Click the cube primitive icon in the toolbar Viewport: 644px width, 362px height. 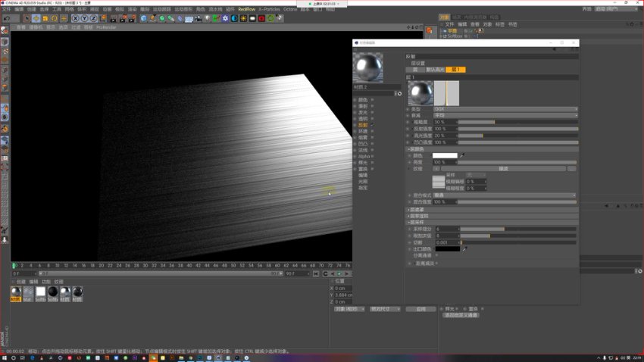(x=144, y=18)
